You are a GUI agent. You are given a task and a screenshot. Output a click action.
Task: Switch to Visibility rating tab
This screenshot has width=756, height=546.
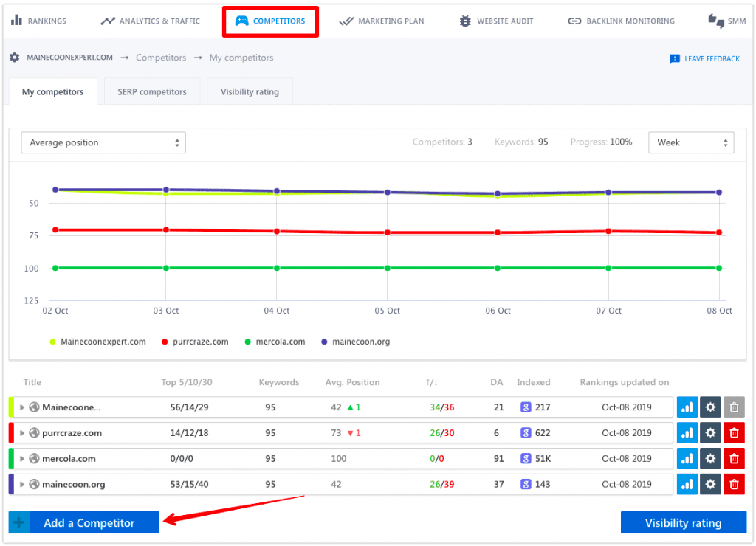tap(250, 91)
